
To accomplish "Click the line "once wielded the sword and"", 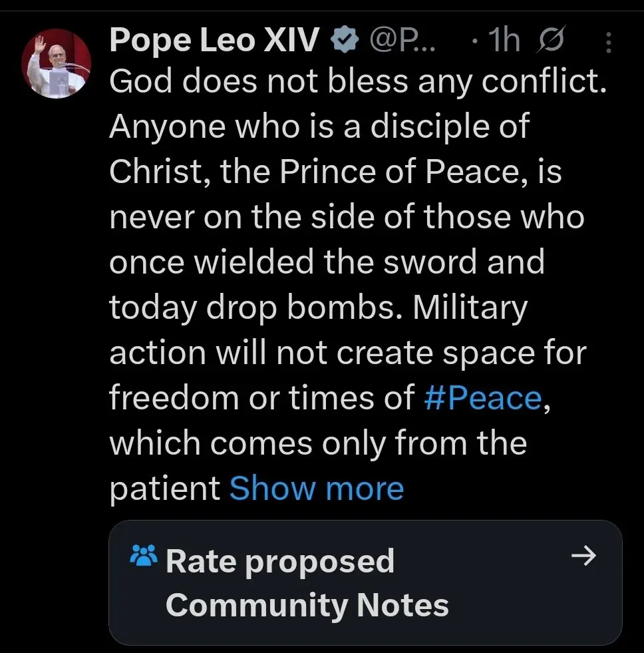I will point(327,262).
